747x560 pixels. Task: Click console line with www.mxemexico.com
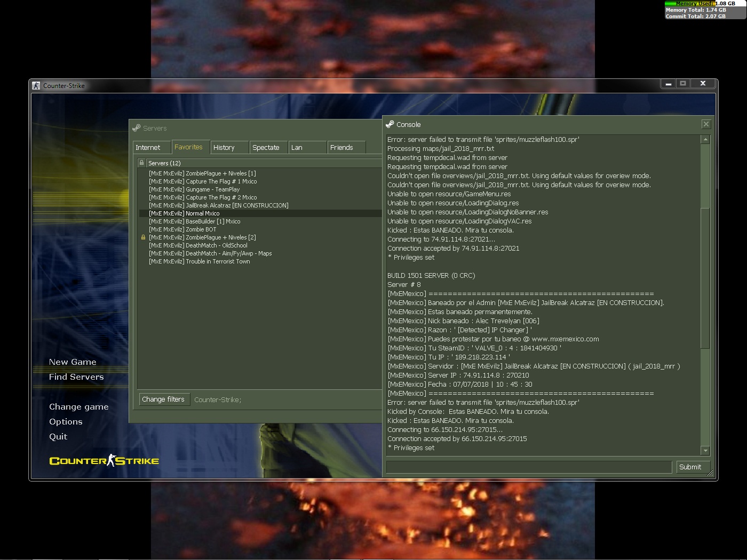493,339
